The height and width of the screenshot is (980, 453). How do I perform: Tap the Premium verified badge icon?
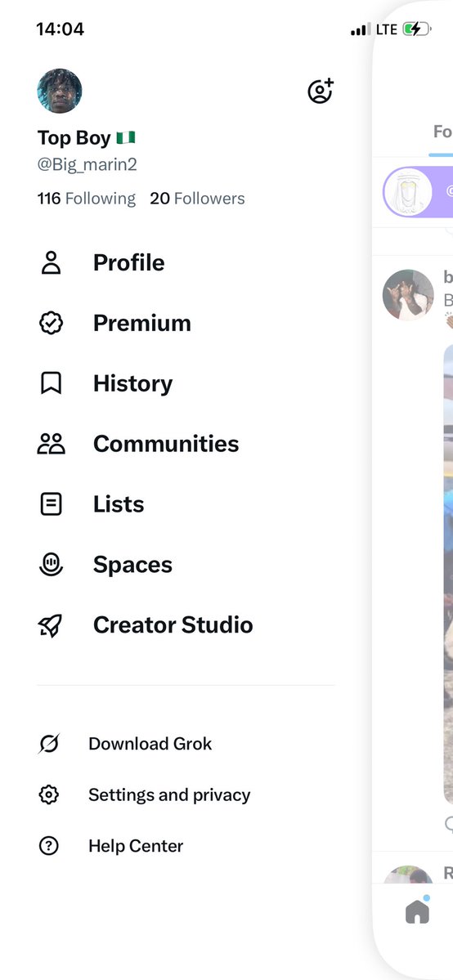point(51,323)
